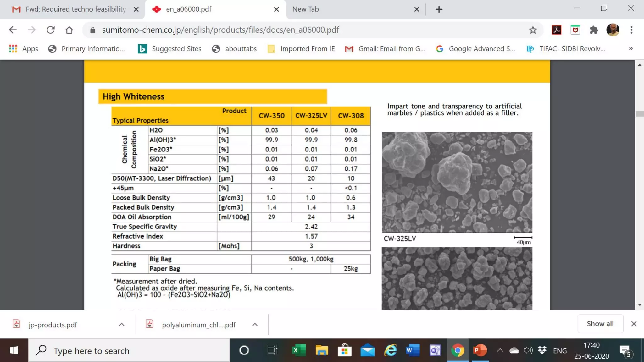The width and height of the screenshot is (644, 362).
Task: Open the McAfee shield extension
Action: (x=575, y=30)
